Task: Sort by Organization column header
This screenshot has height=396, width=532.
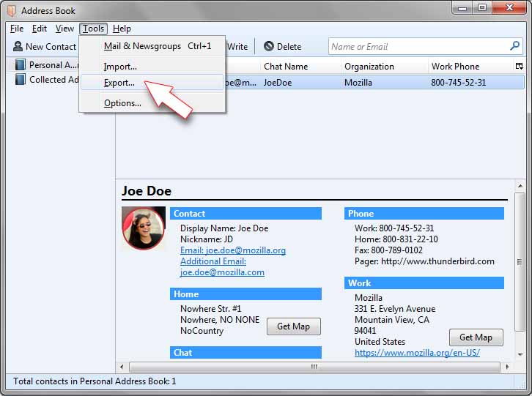Action: tap(384, 67)
